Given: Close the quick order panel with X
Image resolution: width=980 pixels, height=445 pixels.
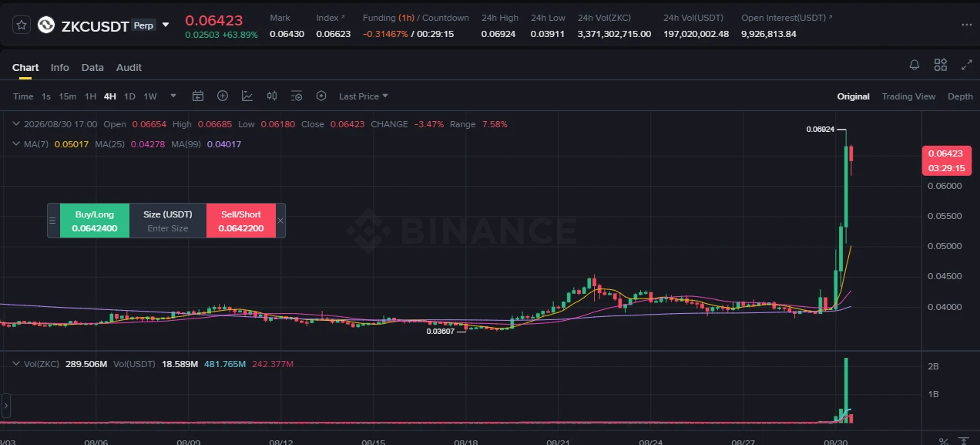Looking at the screenshot, I should pos(280,221).
